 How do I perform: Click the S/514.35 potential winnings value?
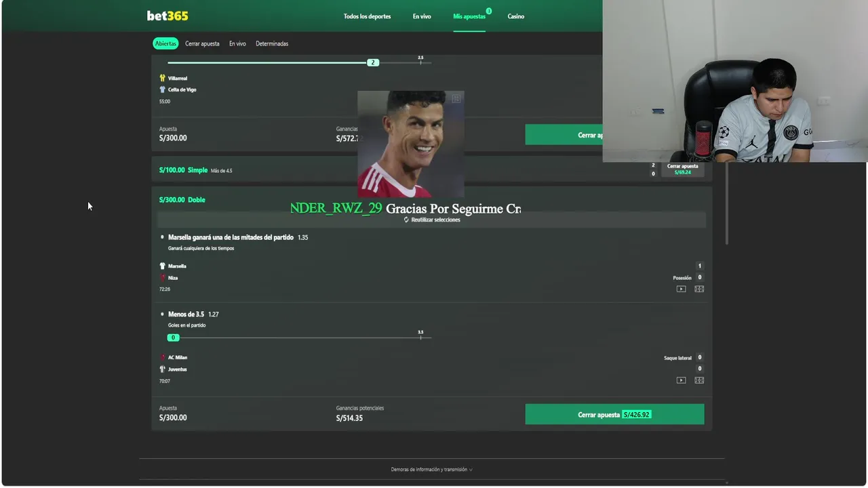(x=349, y=418)
